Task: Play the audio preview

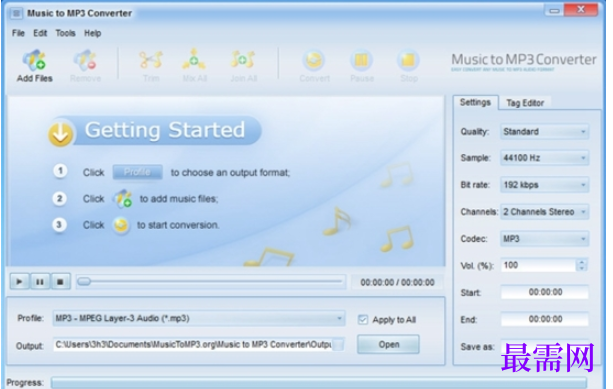Action: click(20, 281)
